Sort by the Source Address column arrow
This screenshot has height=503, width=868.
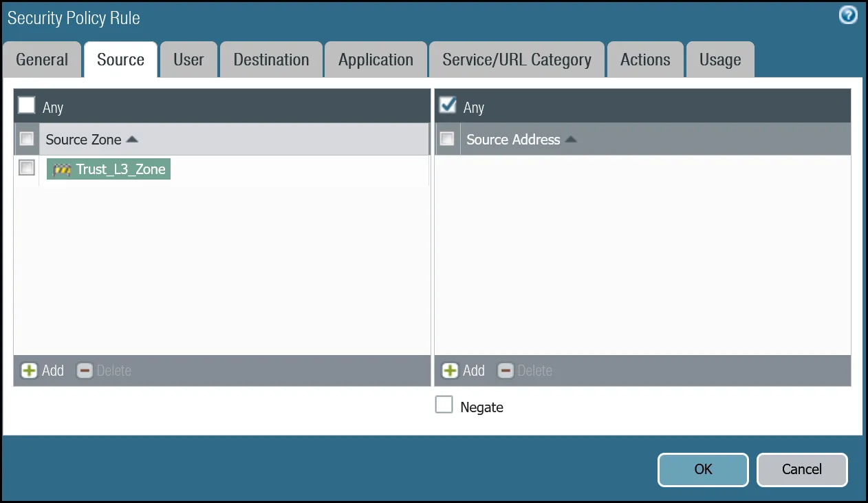click(571, 140)
